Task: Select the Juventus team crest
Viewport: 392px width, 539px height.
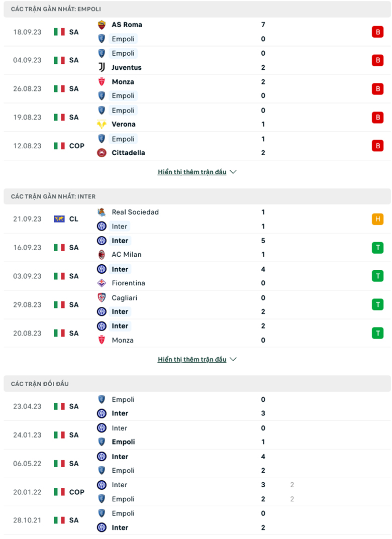Action: pos(101,67)
